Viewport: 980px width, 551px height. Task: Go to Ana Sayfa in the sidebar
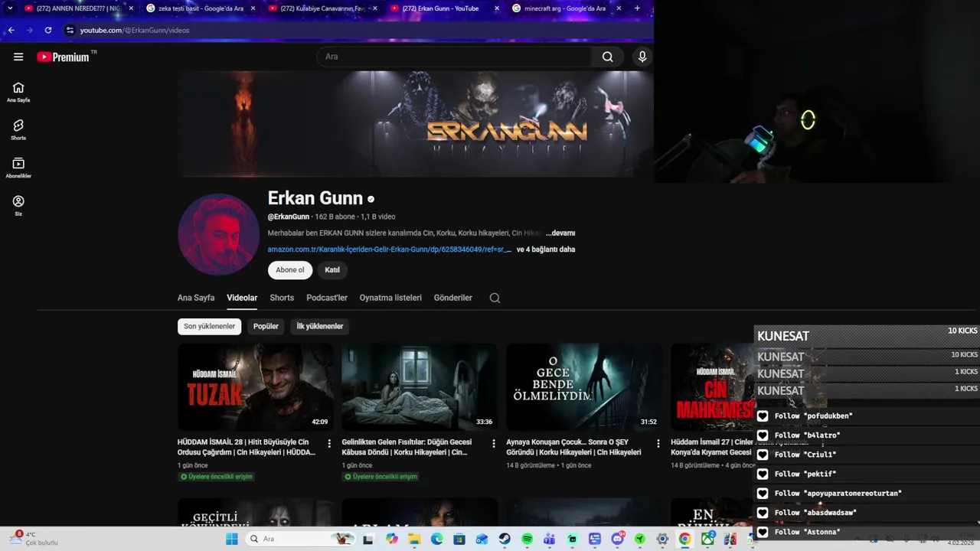[18, 92]
